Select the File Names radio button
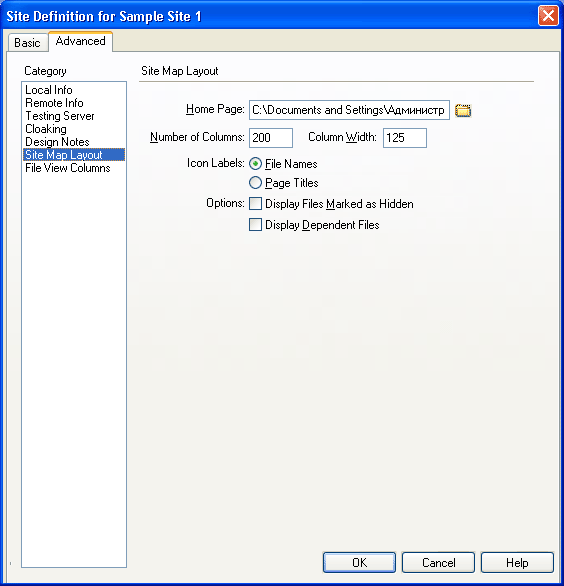Screen dimensions: 564x586 pyautogui.click(x=255, y=164)
